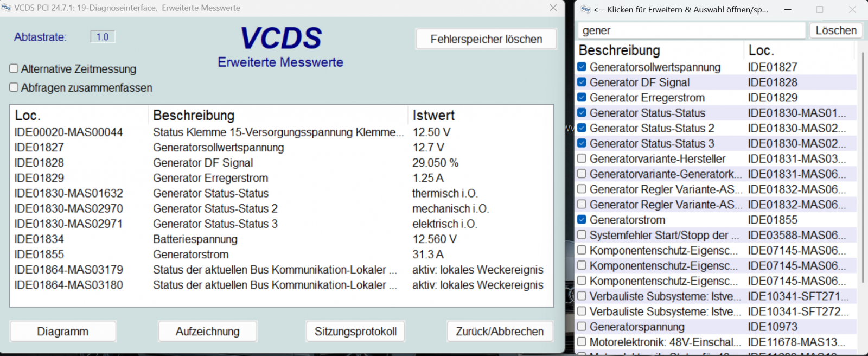Click the 'mechanisch i.O.' status value
This screenshot has width=868, height=356.
[x=451, y=208]
